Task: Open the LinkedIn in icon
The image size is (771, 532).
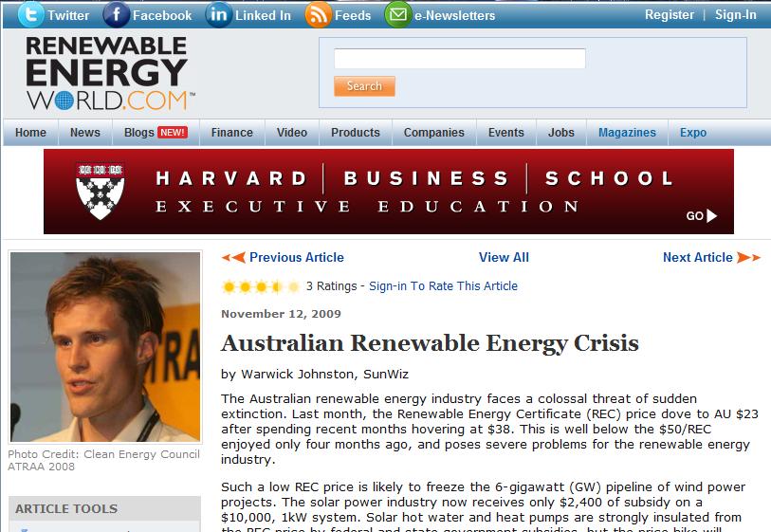Action: (218, 14)
